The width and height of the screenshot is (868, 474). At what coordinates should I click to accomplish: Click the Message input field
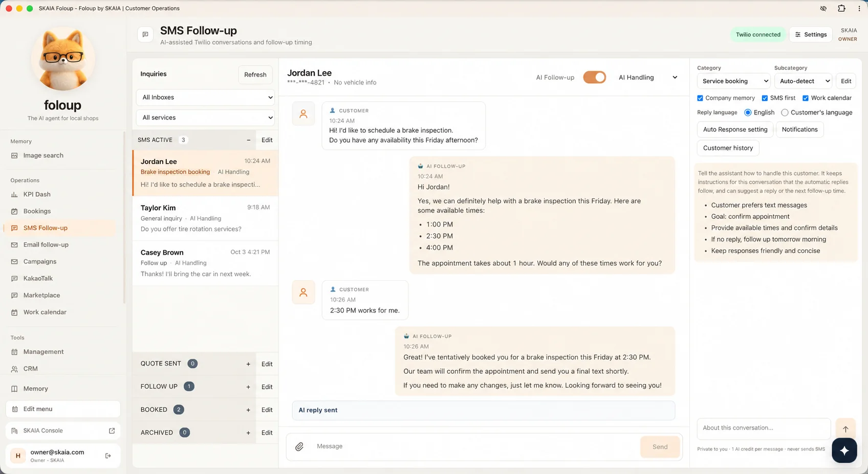(x=476, y=446)
